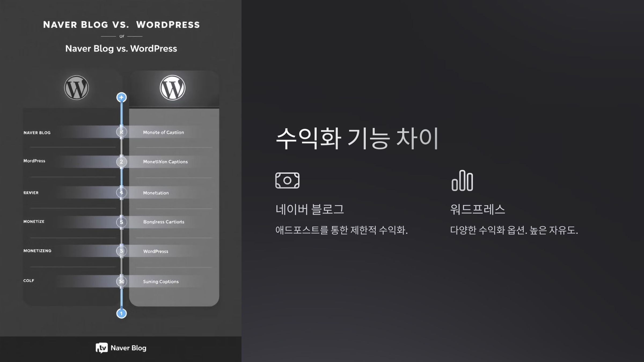Click the Suning Coptions entry
644x362 pixels.
pyautogui.click(x=161, y=282)
